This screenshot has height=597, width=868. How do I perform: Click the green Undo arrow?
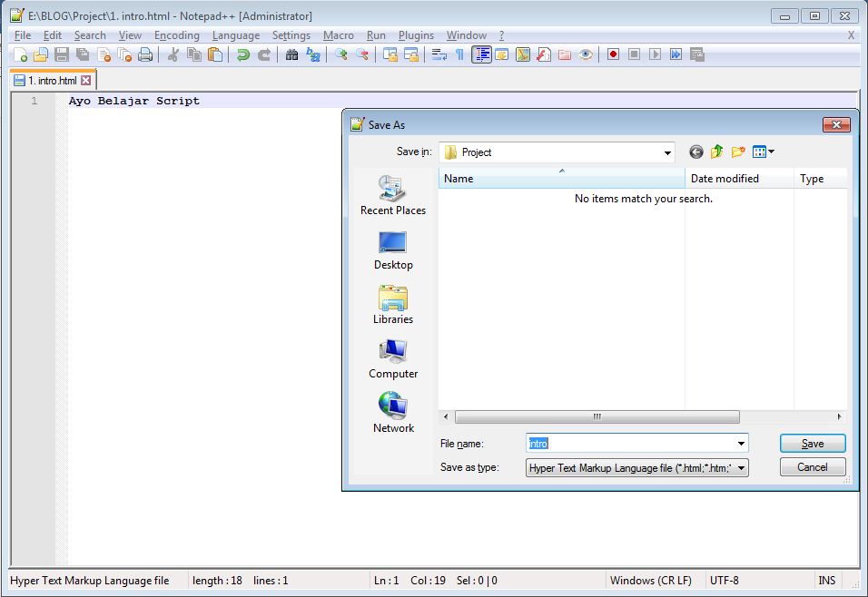[x=243, y=54]
